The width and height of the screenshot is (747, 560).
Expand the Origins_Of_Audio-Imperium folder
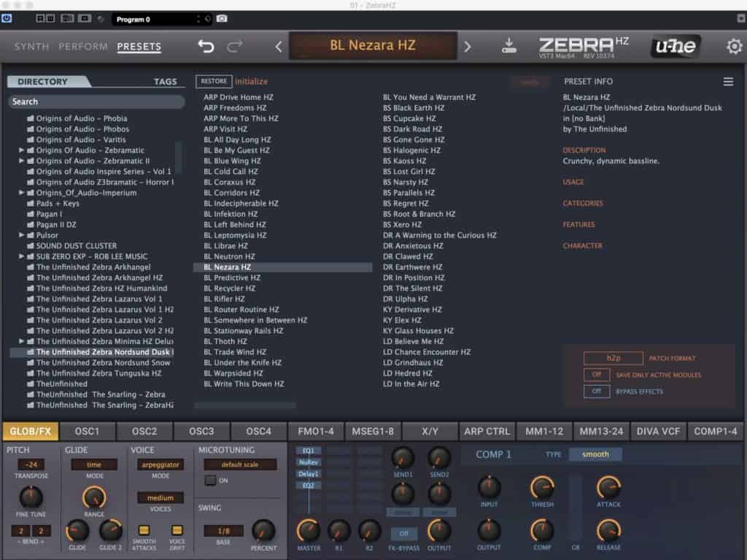21,192
